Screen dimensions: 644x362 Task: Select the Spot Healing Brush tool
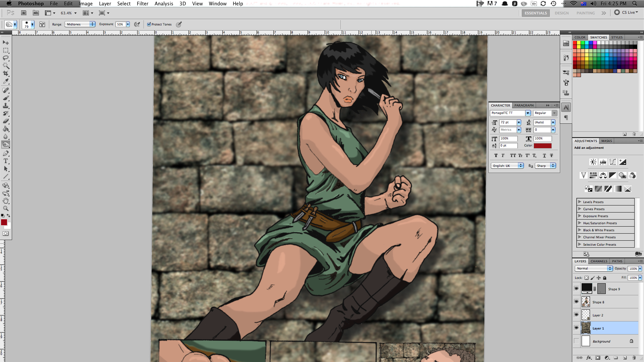coord(6,90)
